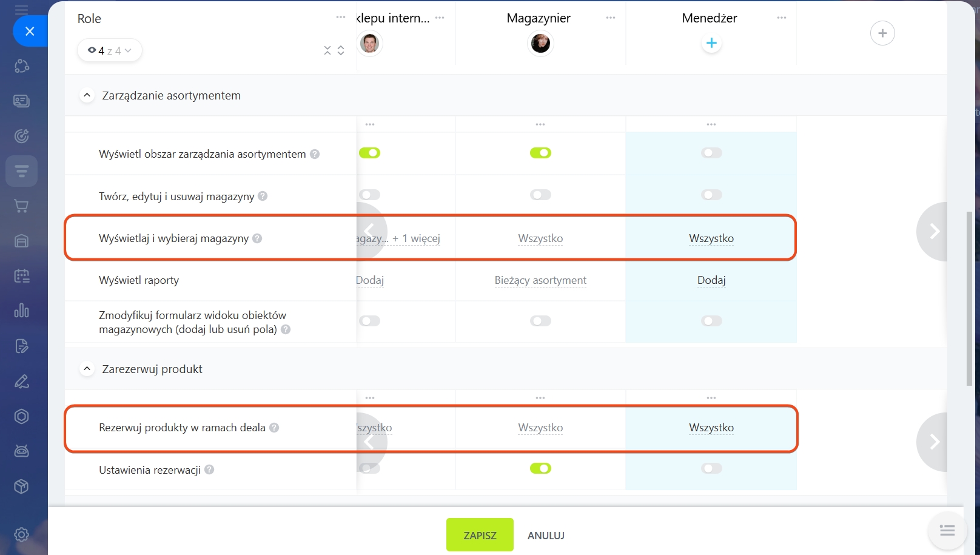Collapse the Zarezerwuj produkt section
This screenshot has width=980, height=555.
[x=87, y=369]
